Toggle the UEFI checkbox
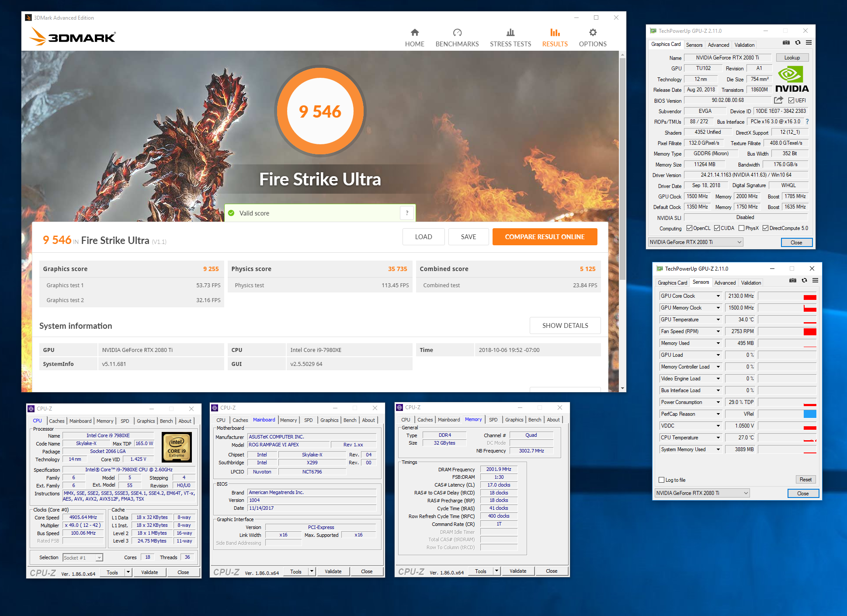The image size is (847, 616). tap(791, 101)
